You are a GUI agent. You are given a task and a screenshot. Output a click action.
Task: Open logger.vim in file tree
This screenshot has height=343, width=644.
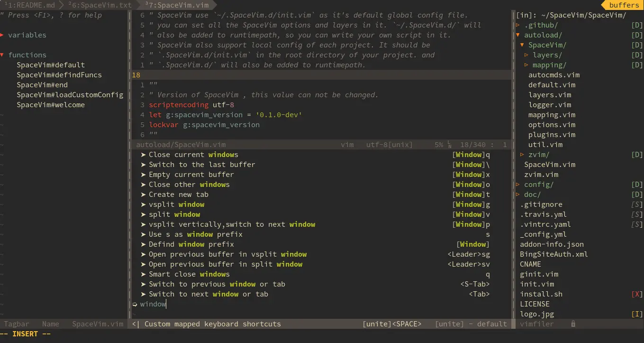550,105
